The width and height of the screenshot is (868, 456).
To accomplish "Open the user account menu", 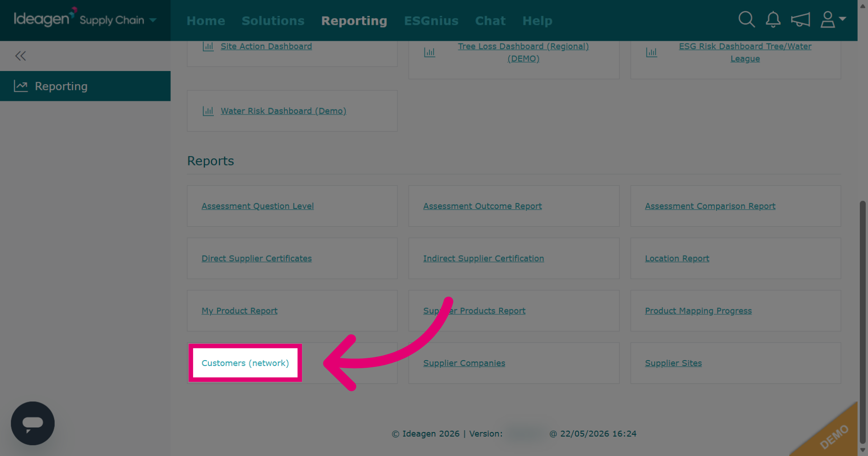I will pos(833,19).
